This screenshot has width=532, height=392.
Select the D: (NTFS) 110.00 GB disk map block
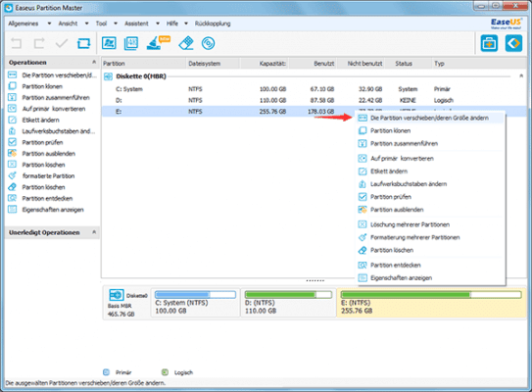tap(288, 303)
